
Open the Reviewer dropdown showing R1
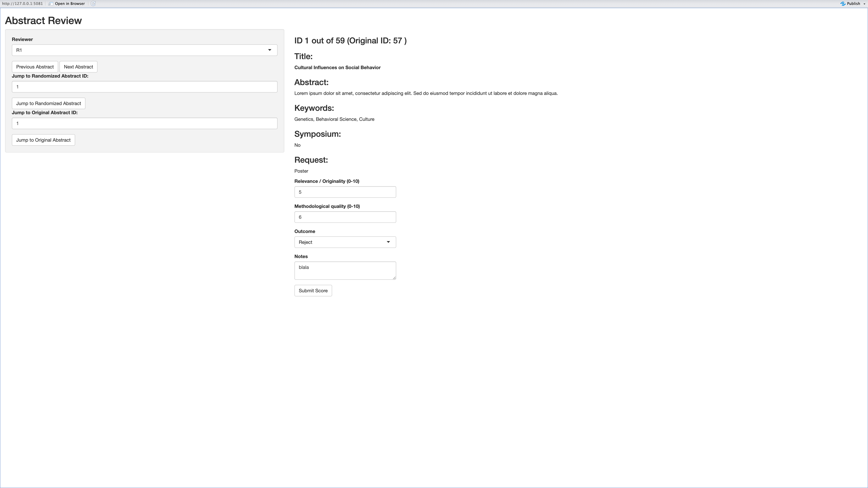click(145, 50)
